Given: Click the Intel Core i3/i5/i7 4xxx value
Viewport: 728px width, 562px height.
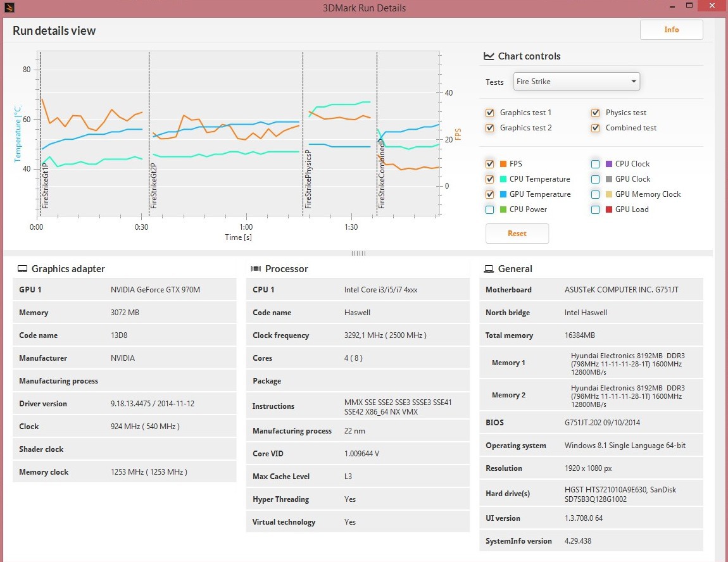Looking at the screenshot, I should point(380,290).
